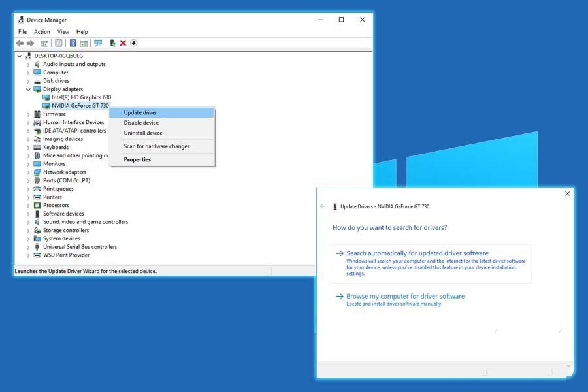Click the Disable device down-arrow toolbar icon

click(x=133, y=43)
